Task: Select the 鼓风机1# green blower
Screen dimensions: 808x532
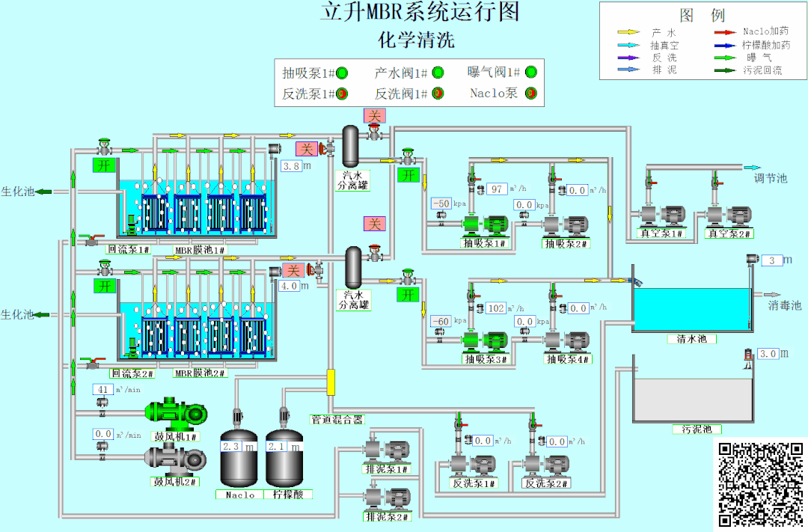Action: 177,414
